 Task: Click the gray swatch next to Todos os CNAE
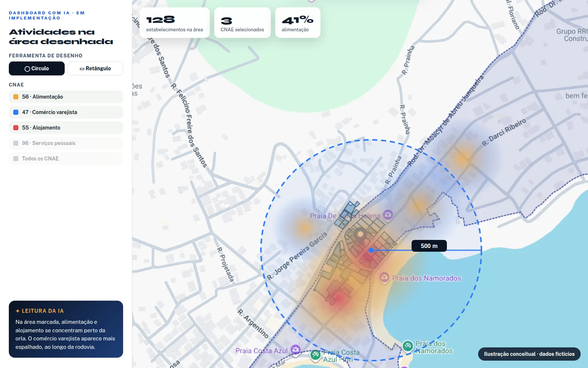(16, 159)
